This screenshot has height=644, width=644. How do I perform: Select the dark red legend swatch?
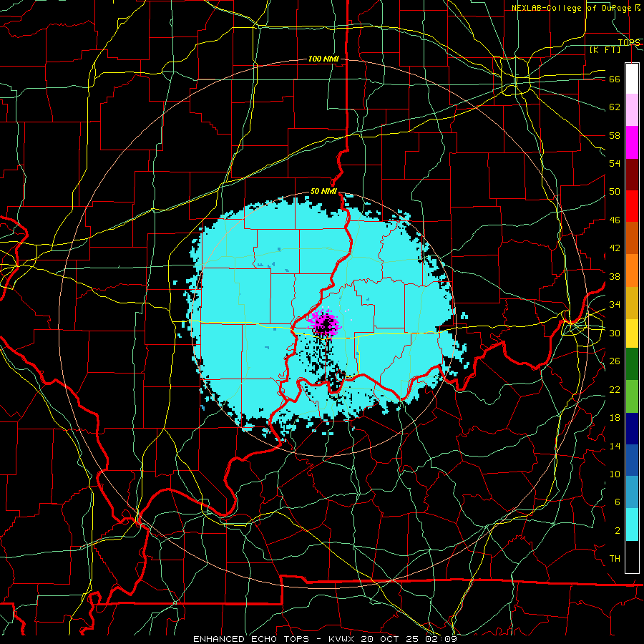point(632,174)
